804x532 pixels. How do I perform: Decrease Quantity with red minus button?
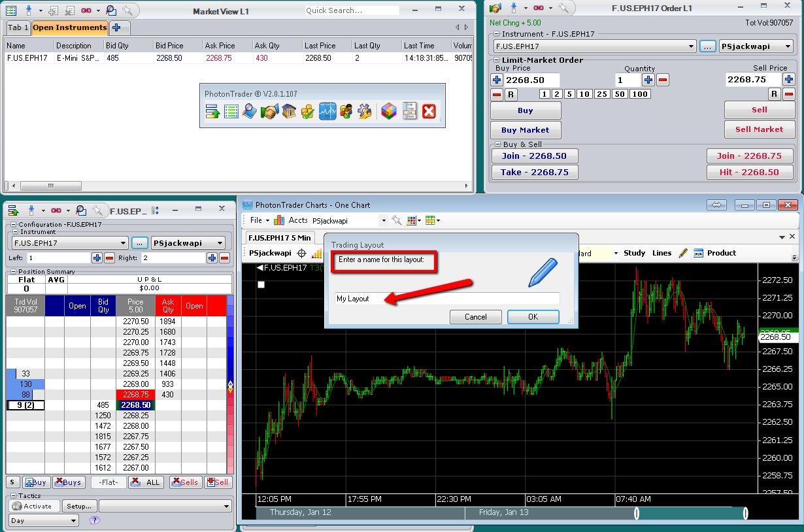click(x=662, y=80)
